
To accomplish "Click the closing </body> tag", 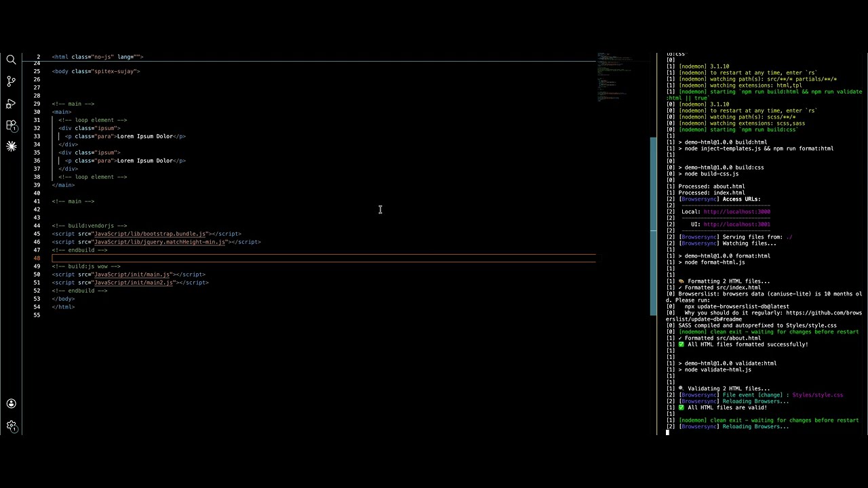I will (x=63, y=299).
